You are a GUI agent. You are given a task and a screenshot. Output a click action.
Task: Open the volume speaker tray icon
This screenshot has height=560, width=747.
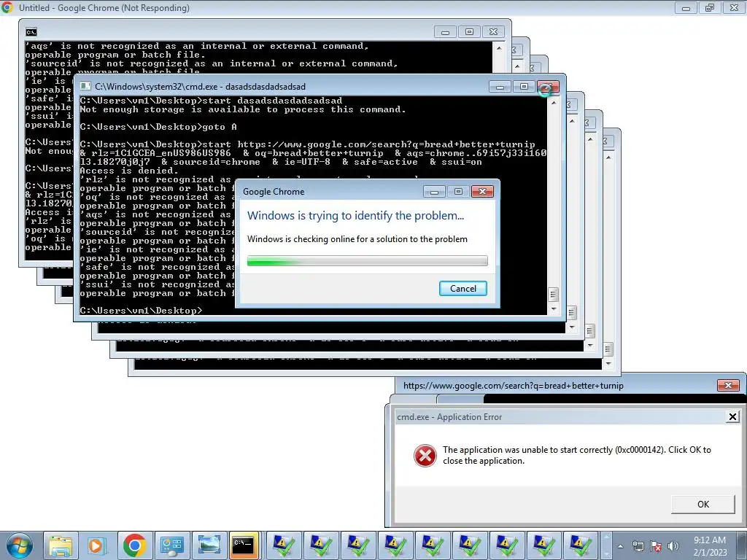673,546
